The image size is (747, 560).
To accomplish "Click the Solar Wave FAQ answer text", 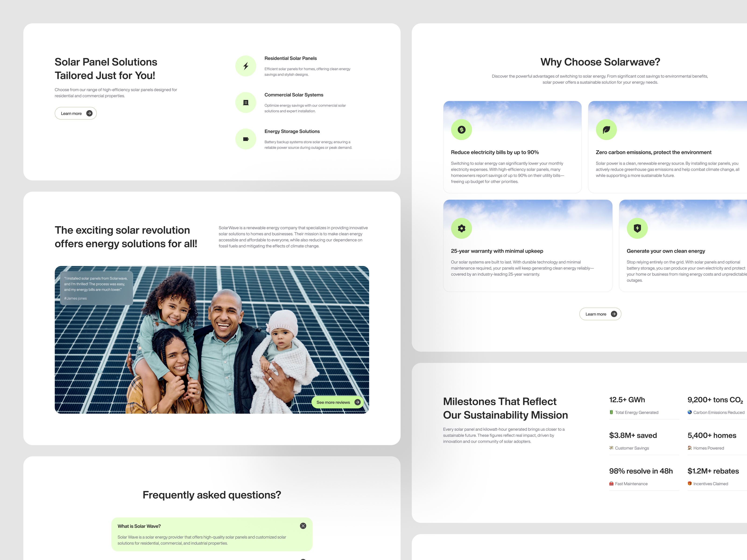I will (202, 540).
